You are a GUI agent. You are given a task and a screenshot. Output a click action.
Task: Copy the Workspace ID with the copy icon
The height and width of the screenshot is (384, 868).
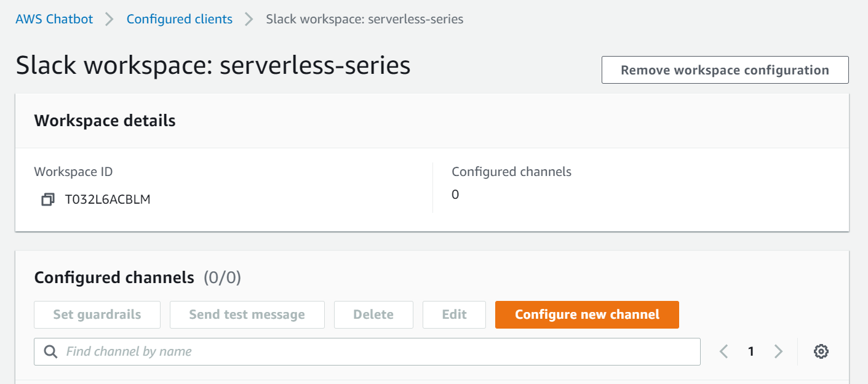tap(48, 199)
